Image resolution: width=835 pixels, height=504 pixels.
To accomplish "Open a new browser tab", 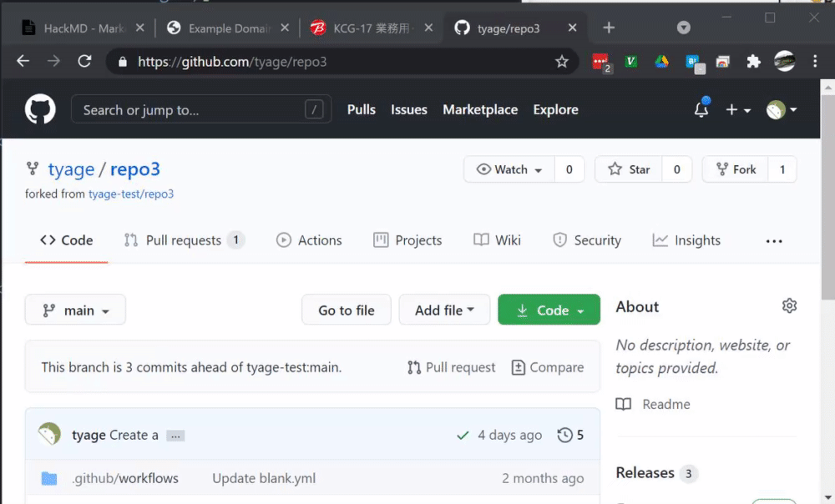I will pos(609,28).
